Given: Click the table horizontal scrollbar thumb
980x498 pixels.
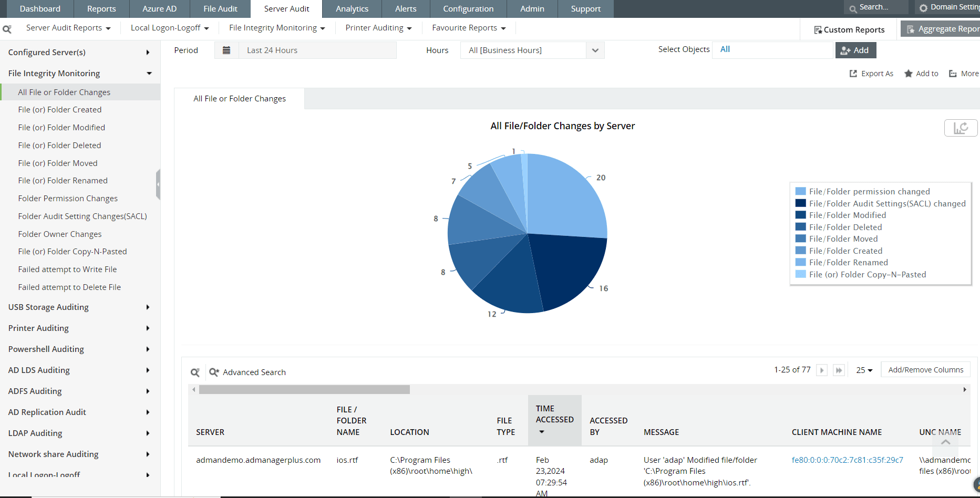Looking at the screenshot, I should point(304,390).
